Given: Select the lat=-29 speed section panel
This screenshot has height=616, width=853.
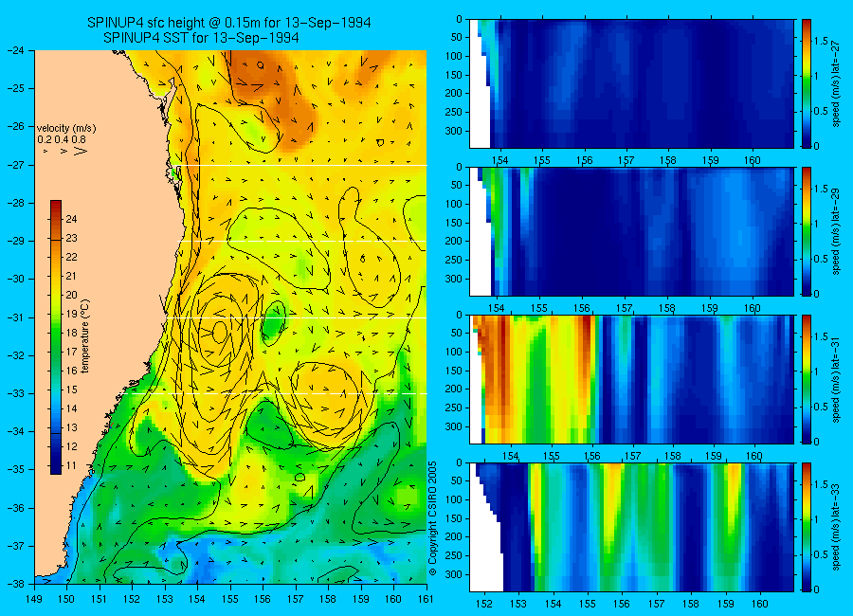Looking at the screenshot, I should click(x=631, y=231).
